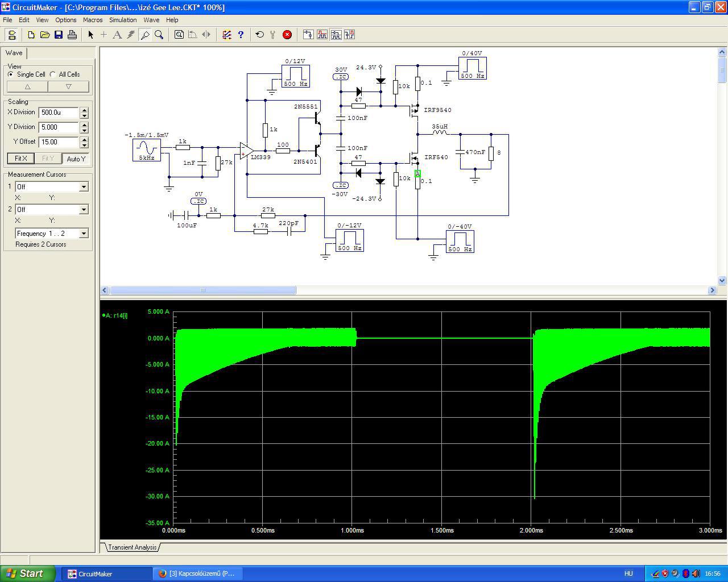Open the Frequency 1..2 measurement dropdown
This screenshot has width=728, height=582.
[x=84, y=234]
